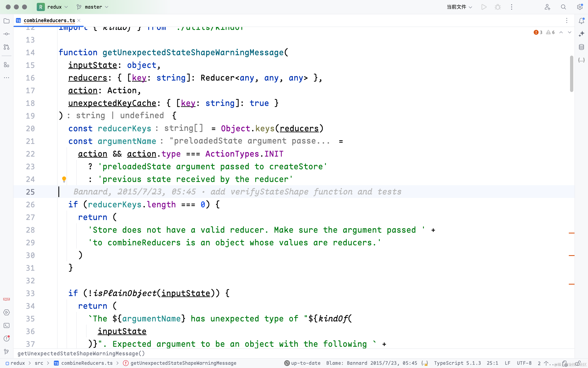The width and height of the screenshot is (588, 368).
Task: Click ActionTypes.INIT on line 22
Action: click(244, 154)
